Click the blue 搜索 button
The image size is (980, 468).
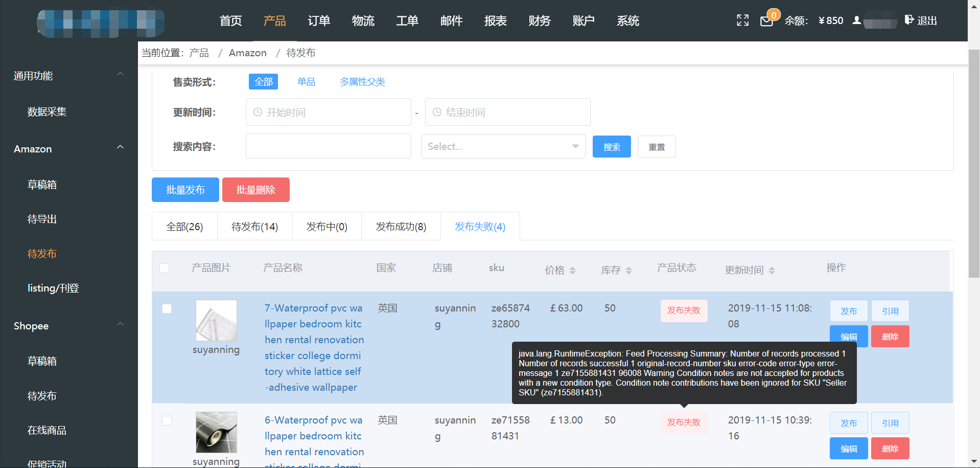pos(612,147)
